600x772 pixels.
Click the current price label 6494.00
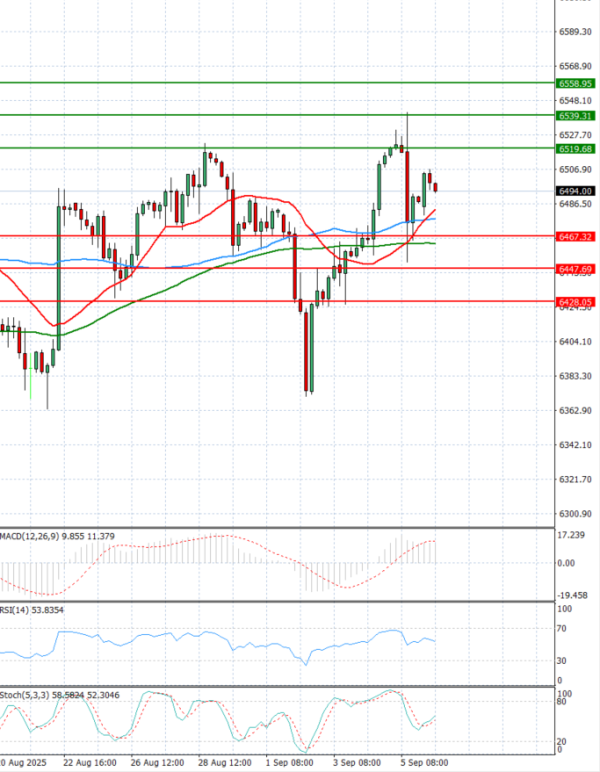[x=575, y=191]
